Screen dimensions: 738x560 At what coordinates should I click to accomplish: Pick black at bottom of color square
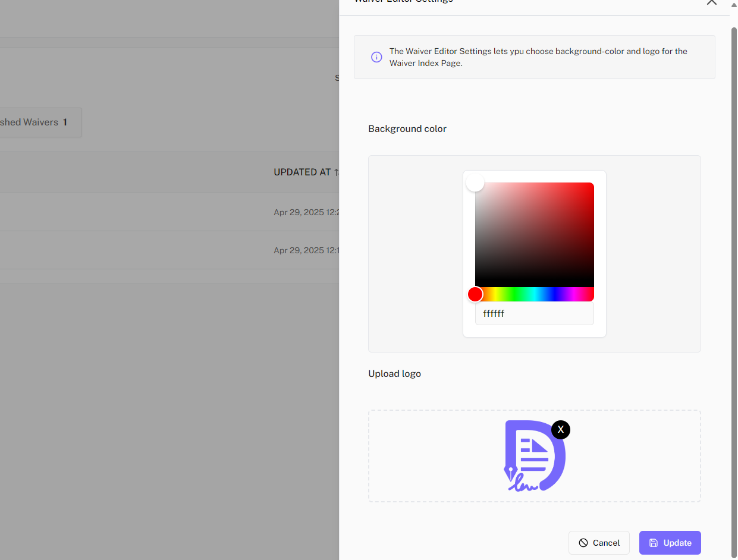point(534,285)
